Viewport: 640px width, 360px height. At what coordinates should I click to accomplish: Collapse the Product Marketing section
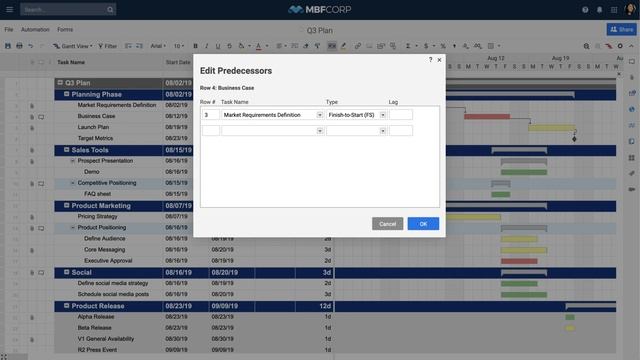click(x=67, y=205)
